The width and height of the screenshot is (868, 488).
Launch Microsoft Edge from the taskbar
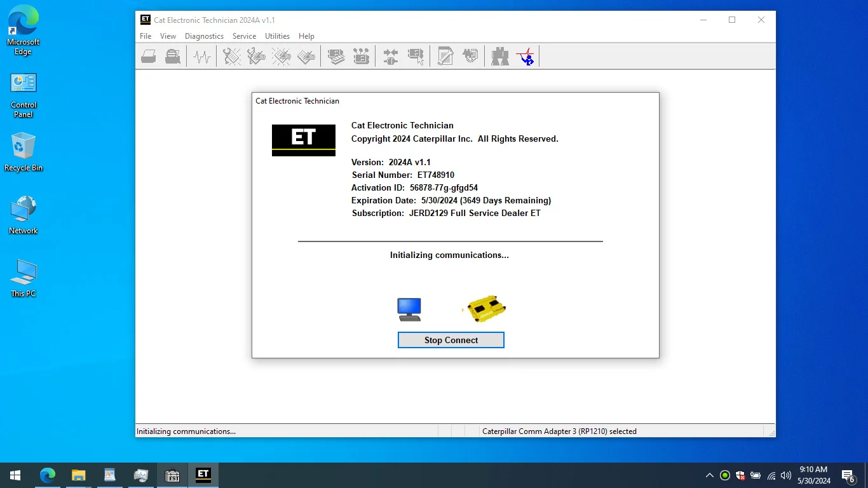48,475
